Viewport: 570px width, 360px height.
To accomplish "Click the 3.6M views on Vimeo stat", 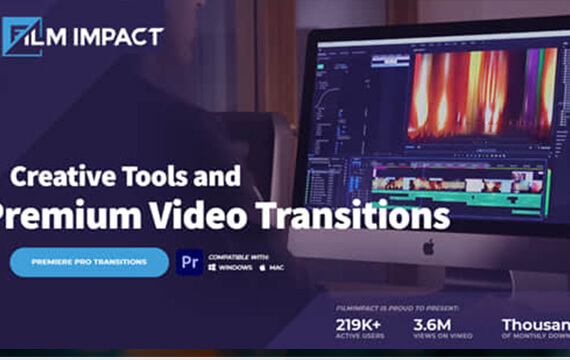I will point(443,328).
